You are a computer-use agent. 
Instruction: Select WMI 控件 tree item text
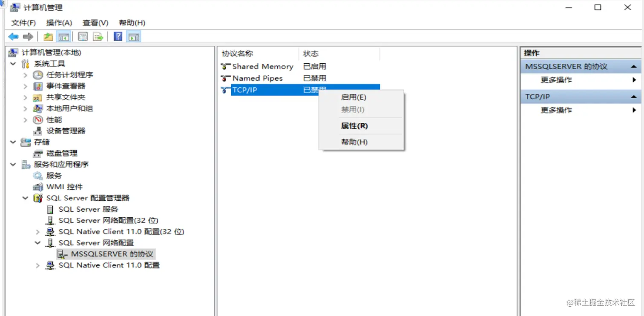coord(64,187)
